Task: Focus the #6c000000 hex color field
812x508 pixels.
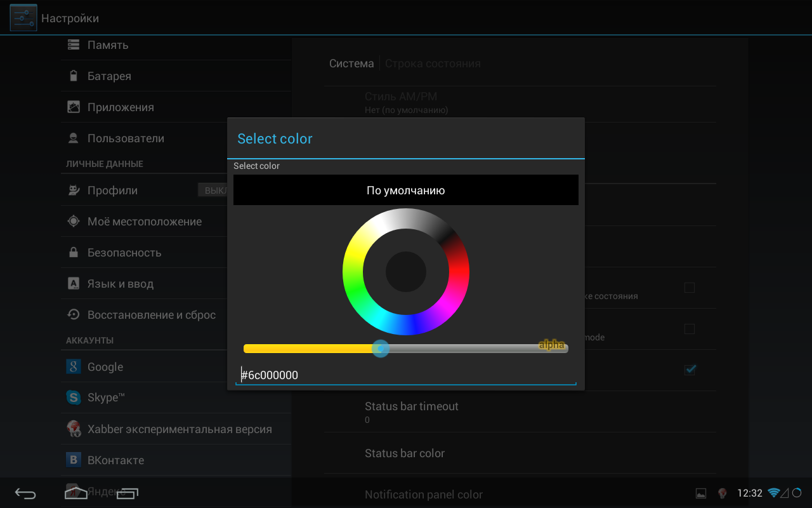Action: 406,375
